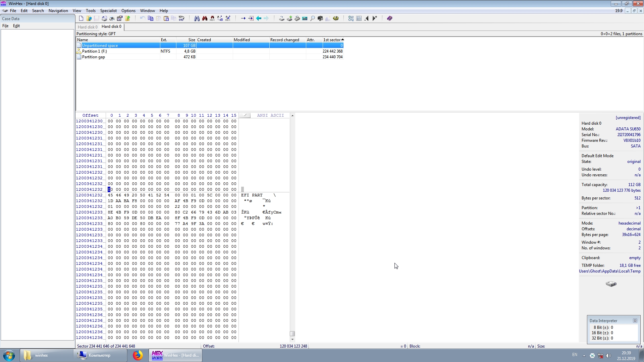Click the Go To Offset arrow icon

(243, 18)
